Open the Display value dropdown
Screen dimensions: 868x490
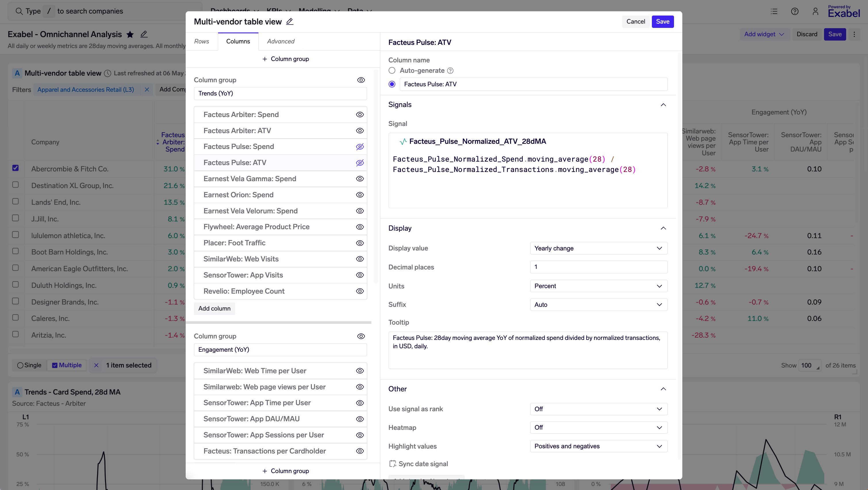[598, 248]
